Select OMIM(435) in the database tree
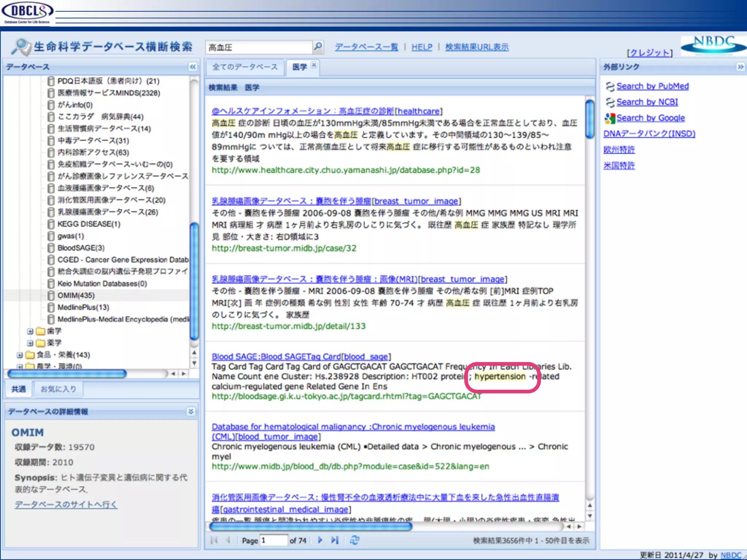Viewport: 747px width, 560px height. coord(76,295)
